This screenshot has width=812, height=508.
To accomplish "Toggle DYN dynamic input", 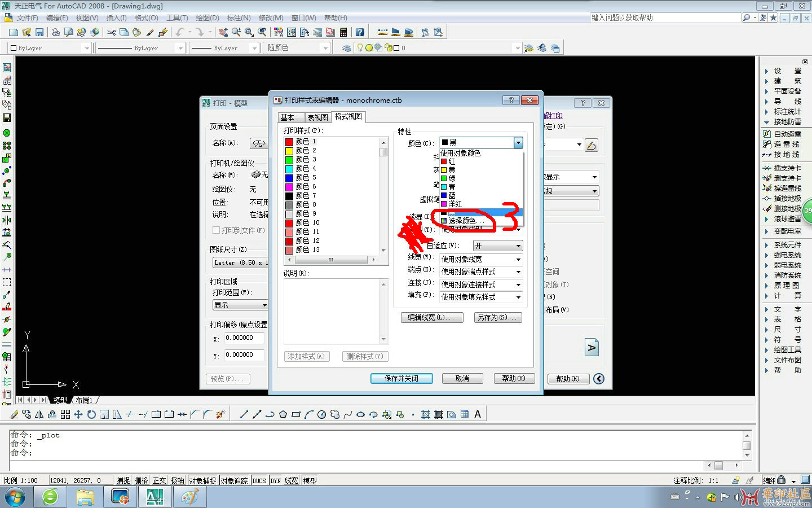I will point(275,480).
